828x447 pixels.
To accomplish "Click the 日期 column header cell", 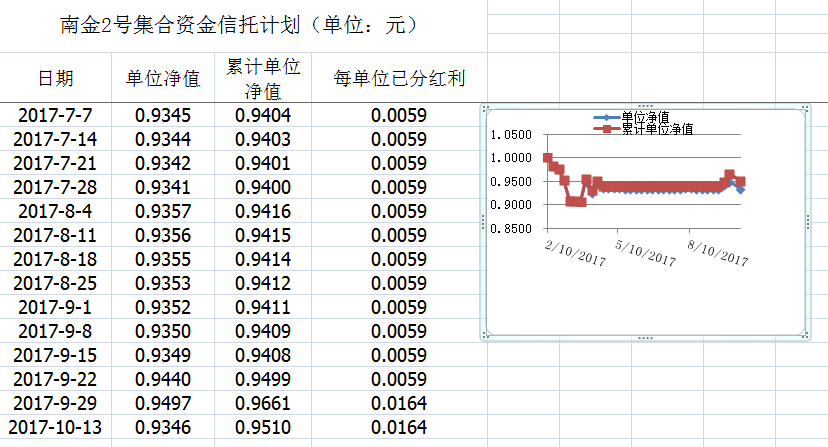I will [56, 78].
